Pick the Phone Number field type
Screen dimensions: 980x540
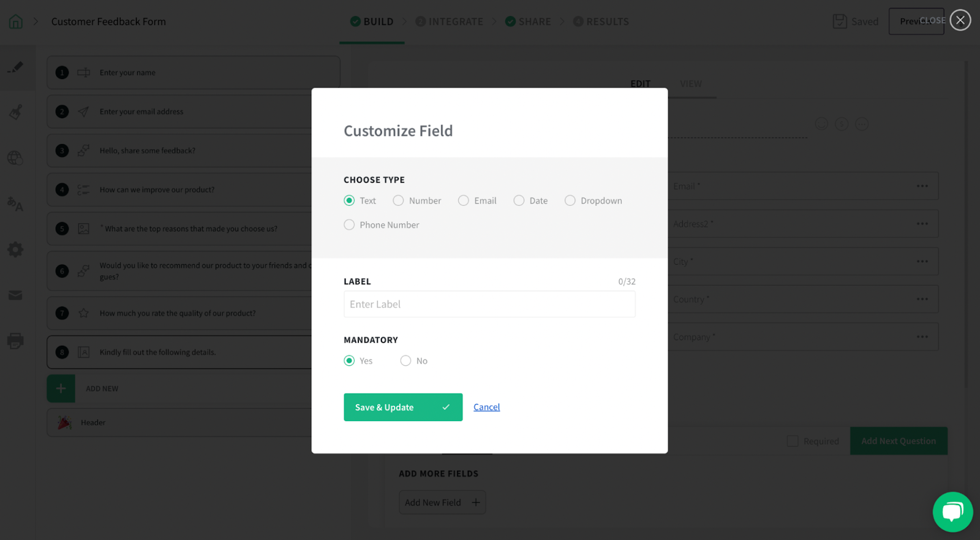[x=349, y=225]
